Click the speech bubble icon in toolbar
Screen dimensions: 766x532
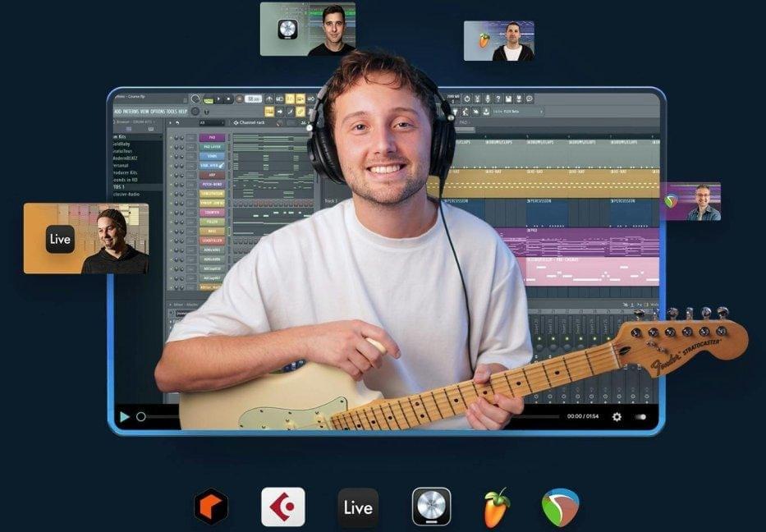coord(530,99)
